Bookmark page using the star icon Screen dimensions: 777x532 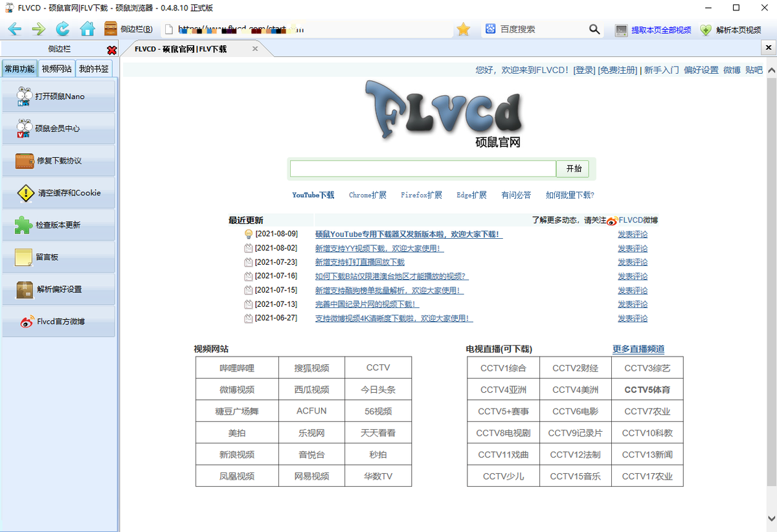pyautogui.click(x=463, y=29)
